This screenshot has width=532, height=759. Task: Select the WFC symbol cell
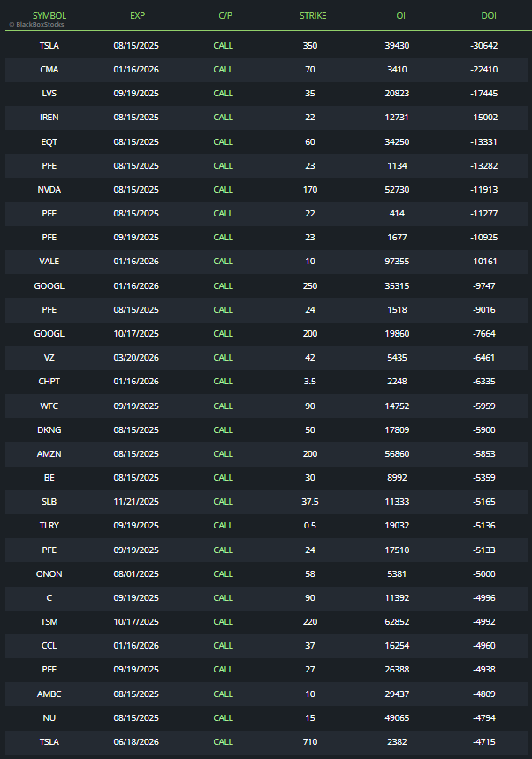point(49,406)
